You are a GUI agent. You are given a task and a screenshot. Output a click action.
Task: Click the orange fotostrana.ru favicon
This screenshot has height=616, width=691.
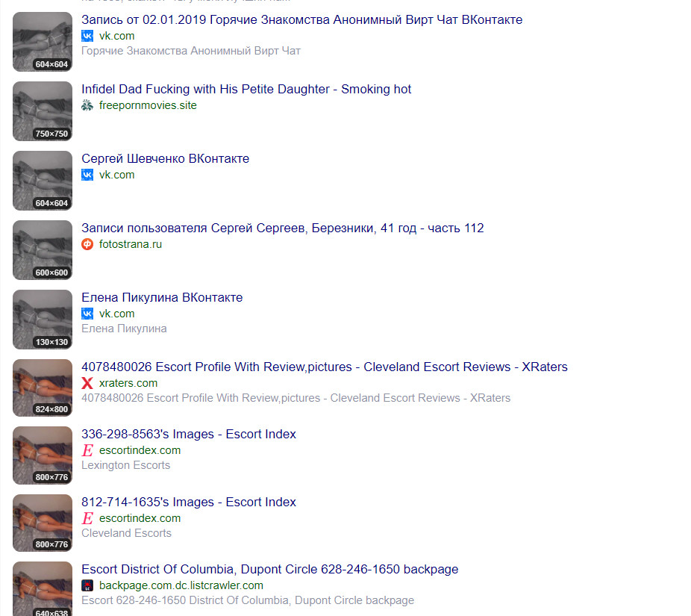87,244
